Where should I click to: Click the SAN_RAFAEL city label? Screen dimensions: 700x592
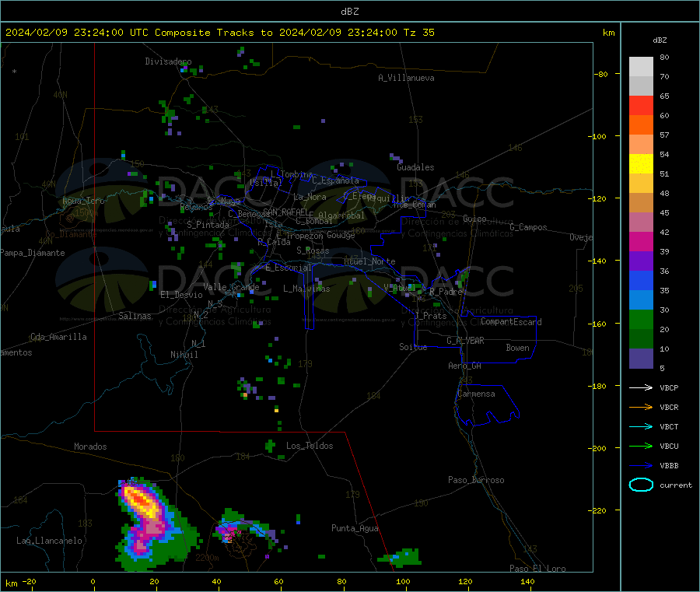pyautogui.click(x=285, y=212)
